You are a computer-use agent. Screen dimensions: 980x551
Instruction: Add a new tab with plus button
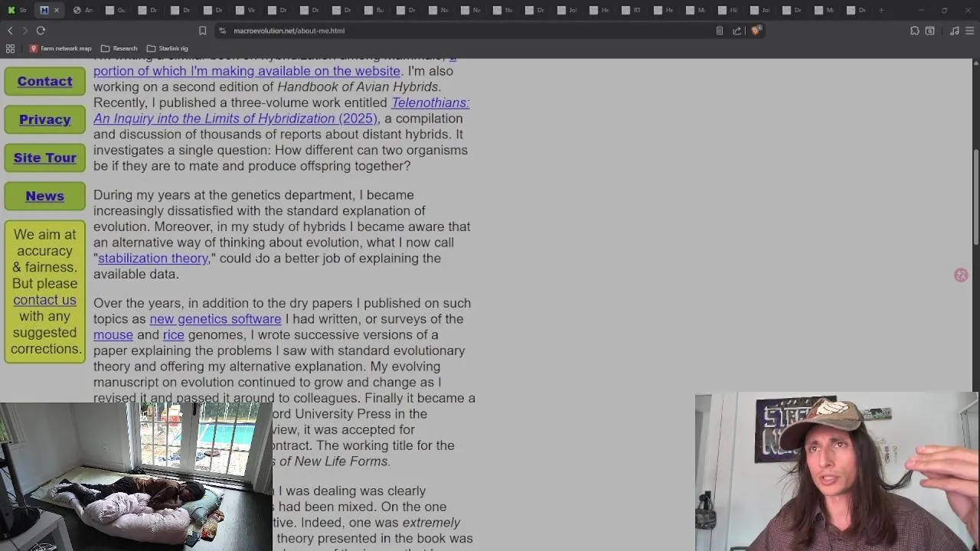tap(881, 10)
